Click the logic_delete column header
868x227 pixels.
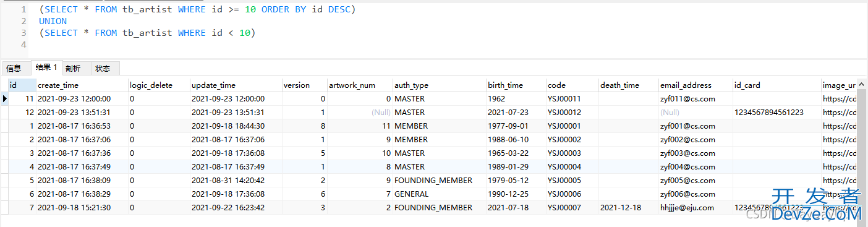tap(158, 85)
